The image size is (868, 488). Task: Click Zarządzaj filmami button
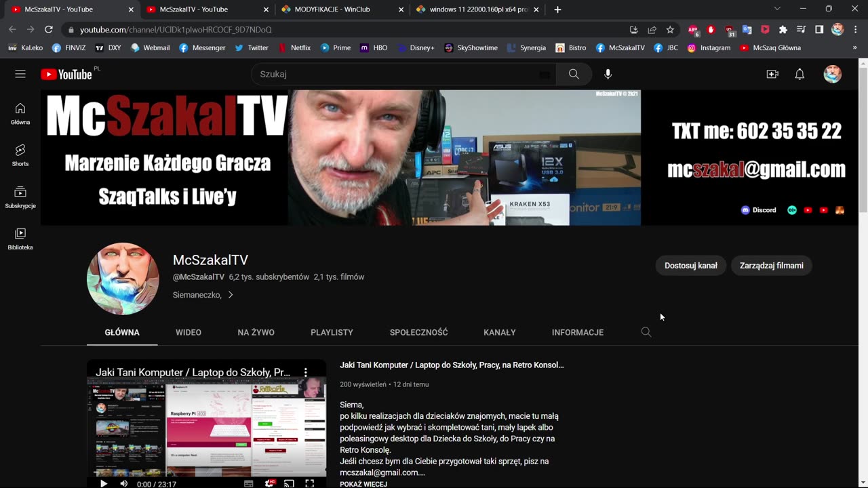772,266
